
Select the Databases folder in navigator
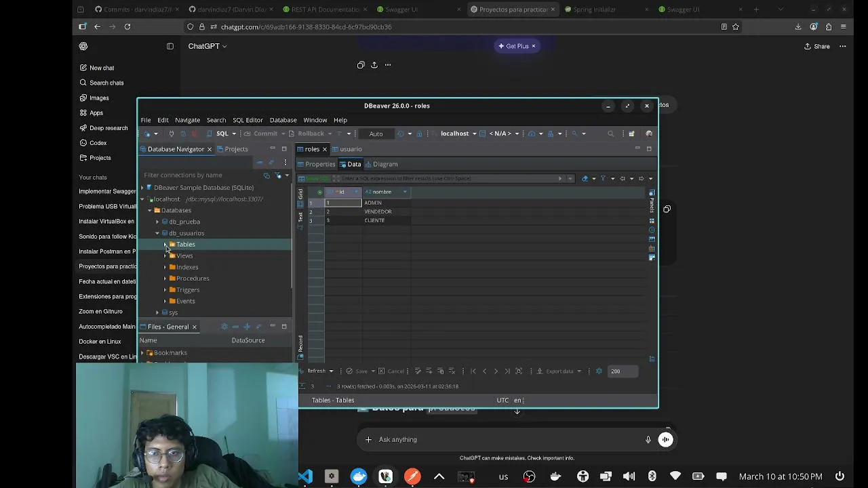click(176, 210)
